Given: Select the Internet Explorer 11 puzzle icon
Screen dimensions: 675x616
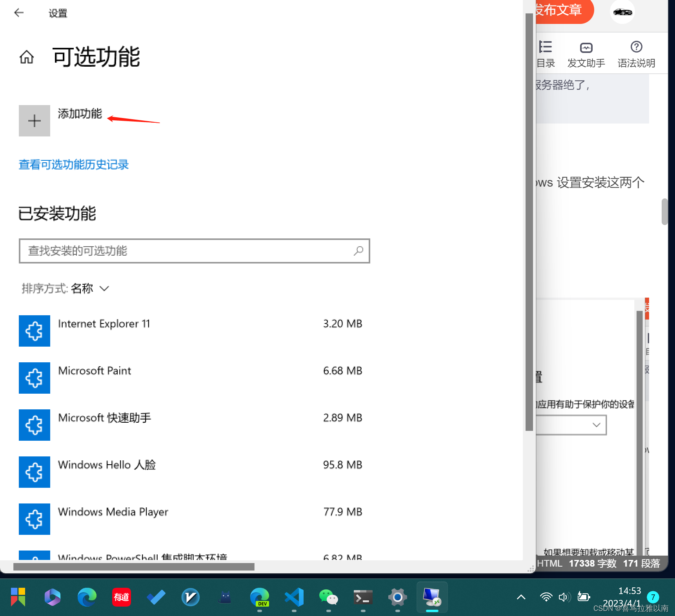Looking at the screenshot, I should 35,331.
